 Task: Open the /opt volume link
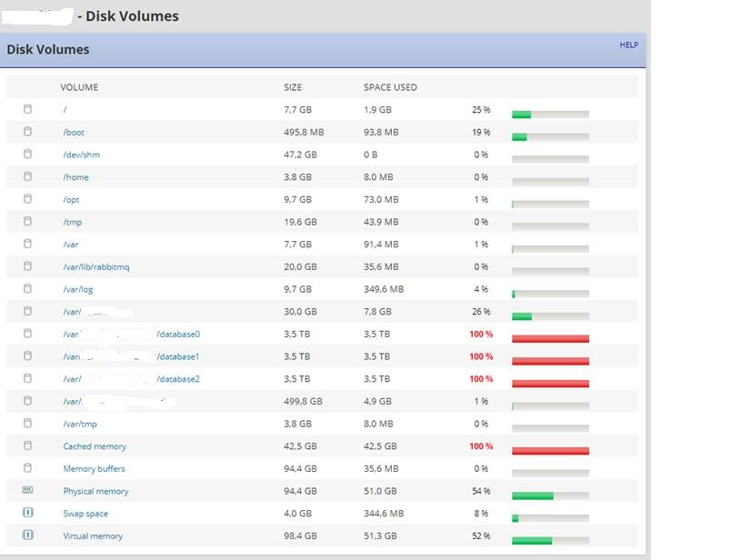point(71,200)
